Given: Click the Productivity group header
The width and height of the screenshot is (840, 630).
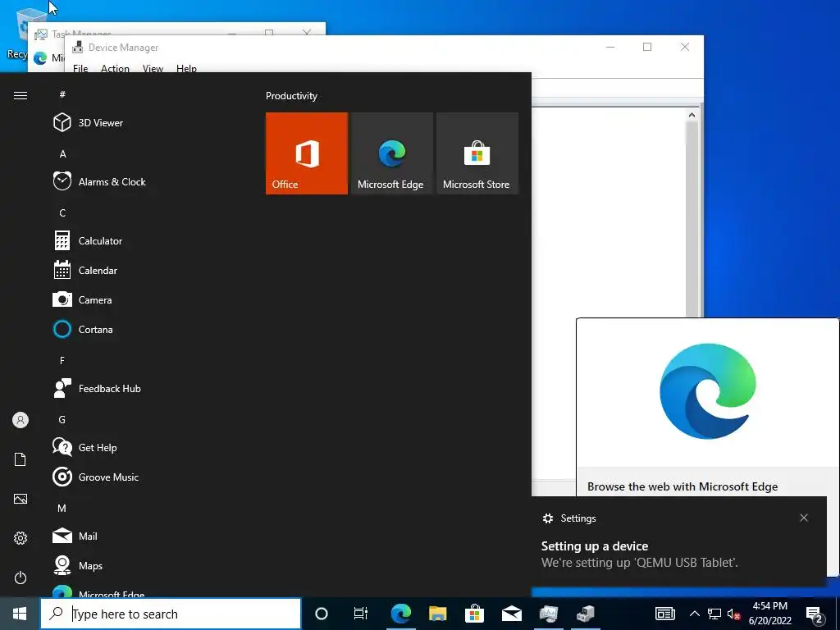Looking at the screenshot, I should coord(291,96).
